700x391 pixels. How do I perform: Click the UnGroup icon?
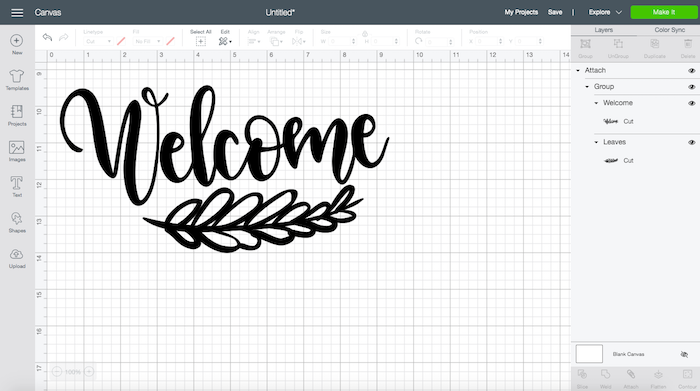618,44
